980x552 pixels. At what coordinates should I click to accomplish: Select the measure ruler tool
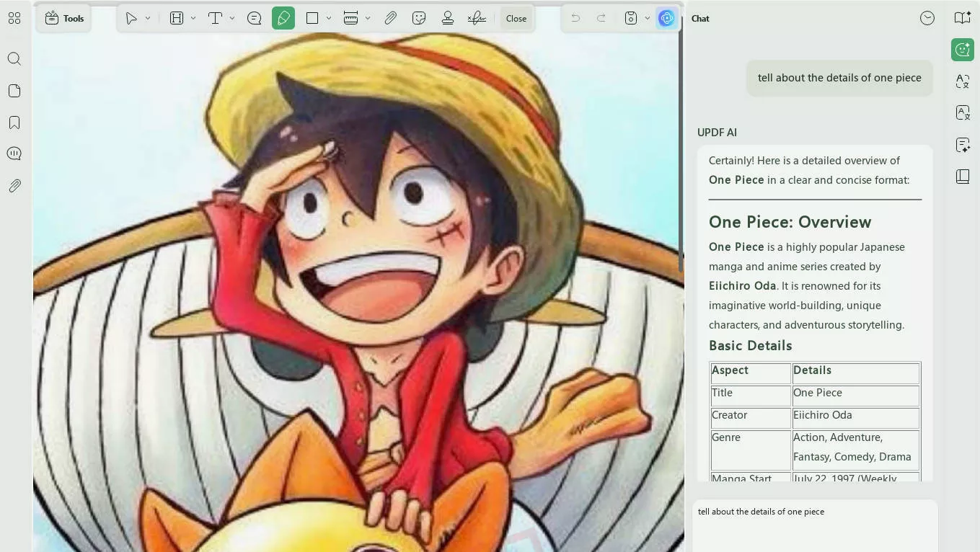[x=351, y=19]
